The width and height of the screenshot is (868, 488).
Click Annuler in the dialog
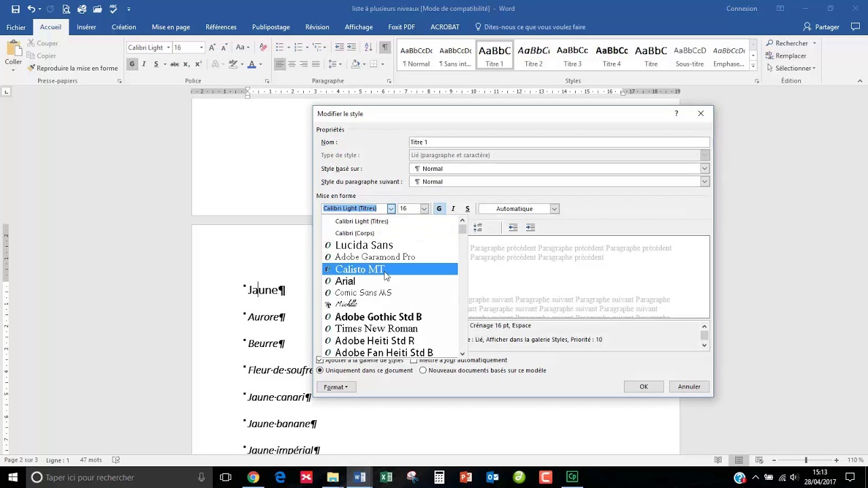689,387
